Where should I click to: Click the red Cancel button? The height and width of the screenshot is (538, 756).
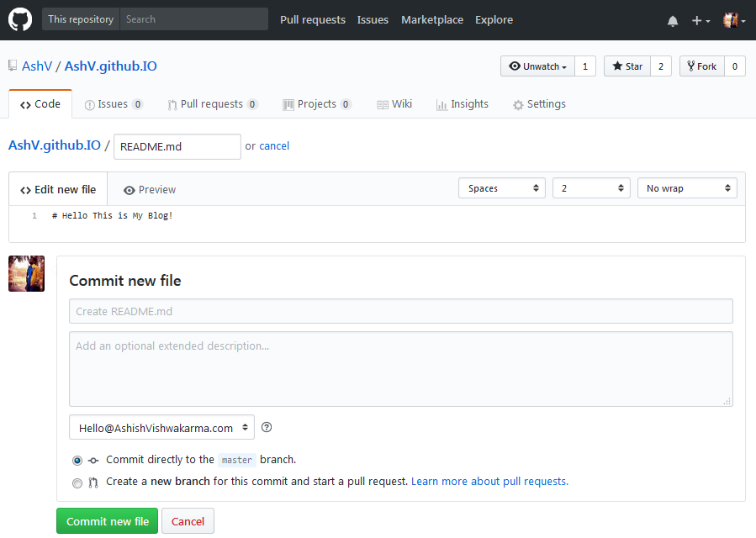click(188, 521)
